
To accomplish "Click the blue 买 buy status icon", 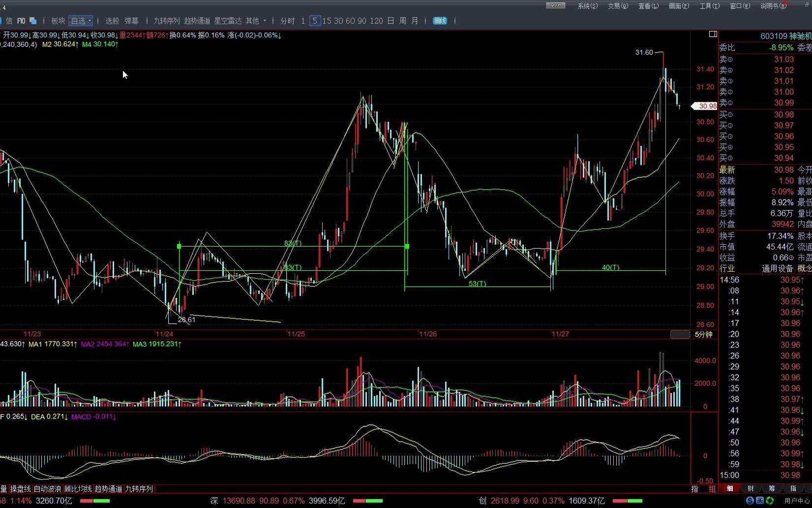I will click(760, 501).
